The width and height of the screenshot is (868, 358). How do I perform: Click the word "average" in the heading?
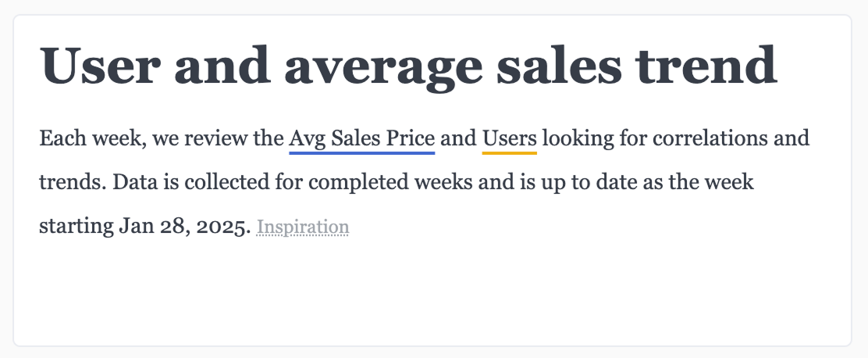pyautogui.click(x=383, y=65)
